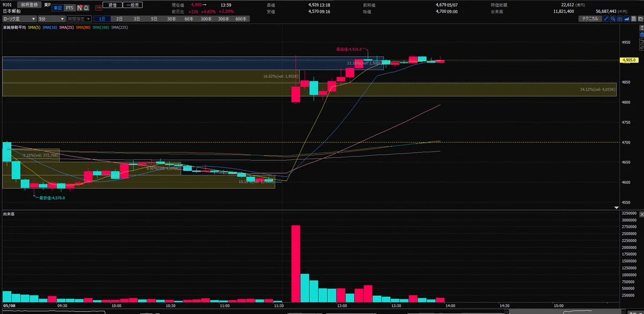Viewport: 644px width, 314px height.
Task: Open the news N icon
Action: point(79,8)
